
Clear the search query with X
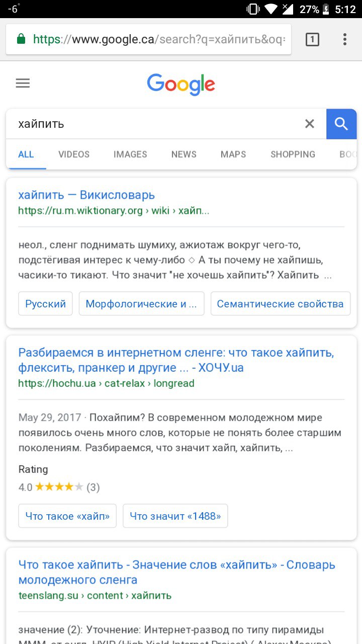pos(310,124)
